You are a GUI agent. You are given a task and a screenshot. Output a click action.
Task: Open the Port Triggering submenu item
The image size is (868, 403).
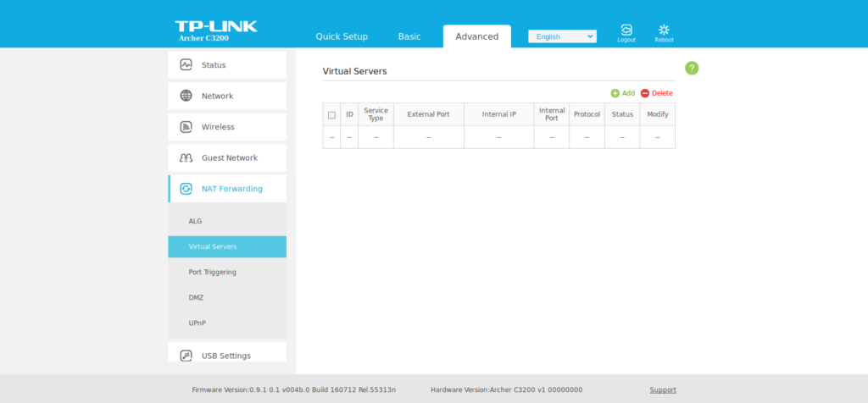point(212,272)
